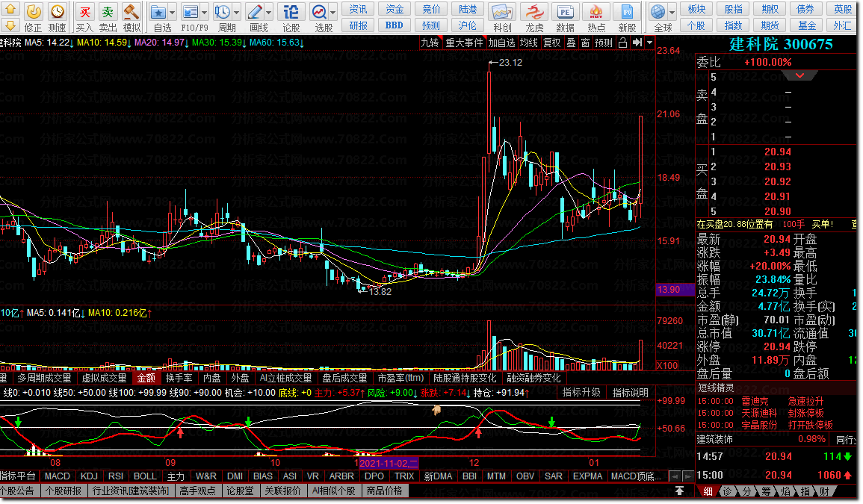Screen dimensions: 863x504
Task: Click the 指标说明 indicator description button
Action: click(631, 392)
